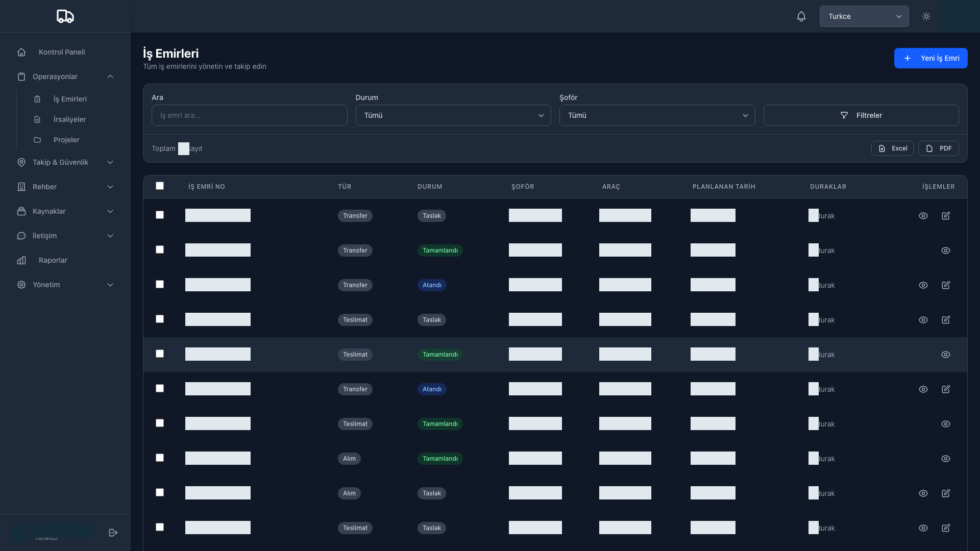980x551 pixels.
Task: Open the Şoför filter dropdown
Action: pyautogui.click(x=657, y=115)
